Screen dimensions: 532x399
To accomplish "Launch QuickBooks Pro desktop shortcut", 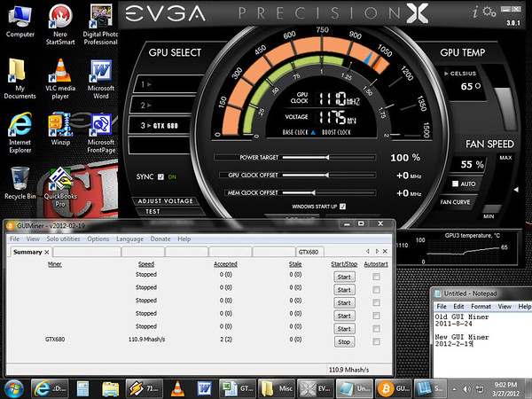I will click(60, 187).
